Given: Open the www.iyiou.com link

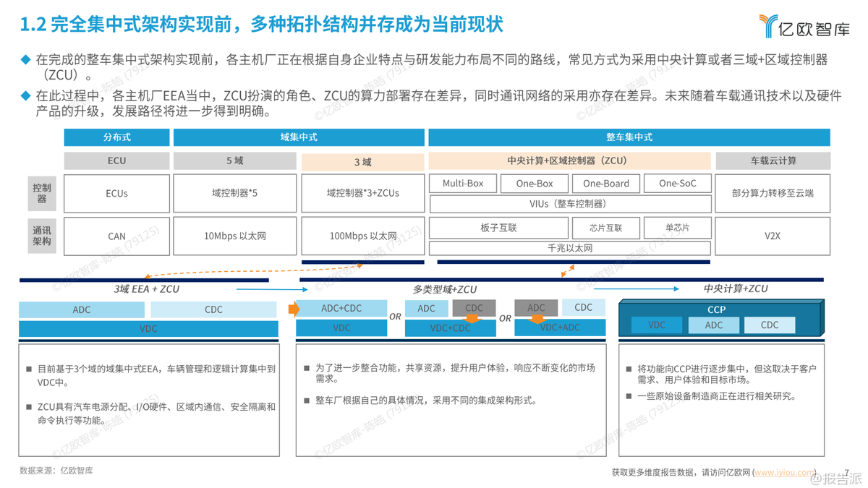Looking at the screenshot, I should (783, 472).
